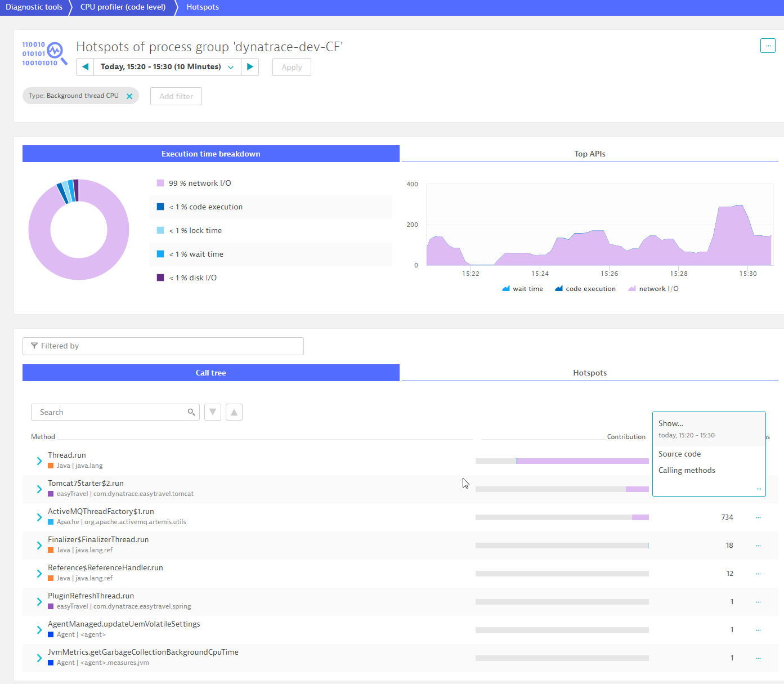784x684 pixels.
Task: Click the Thread.run contribution bar
Action: [562, 461]
